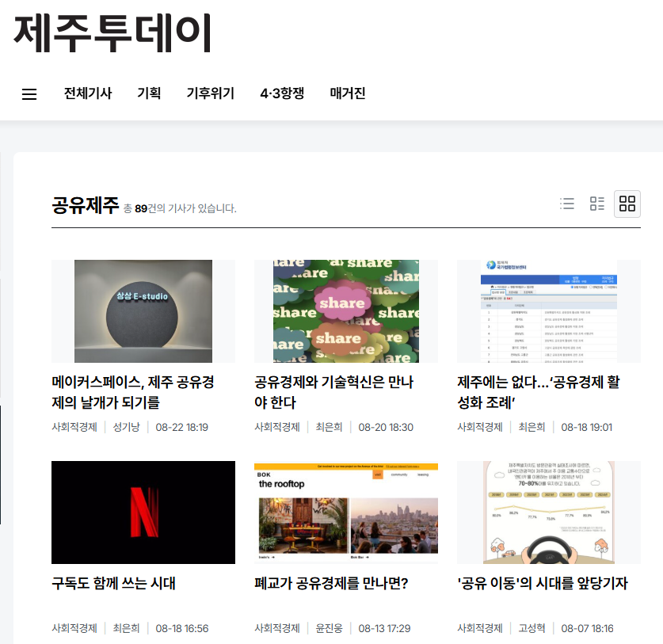This screenshot has height=644, width=663.
Task: Open the 전체기사 menu
Action: click(x=88, y=93)
